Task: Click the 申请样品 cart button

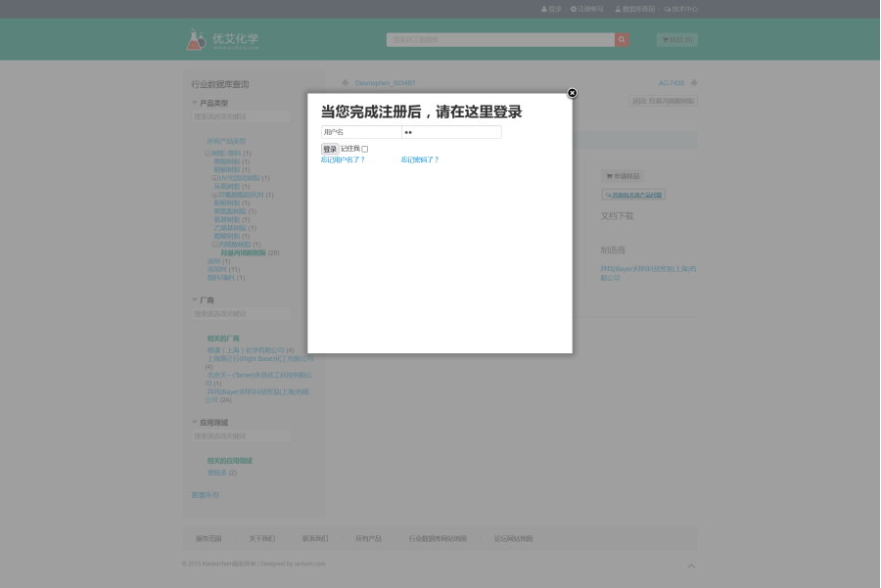Action: pos(623,176)
